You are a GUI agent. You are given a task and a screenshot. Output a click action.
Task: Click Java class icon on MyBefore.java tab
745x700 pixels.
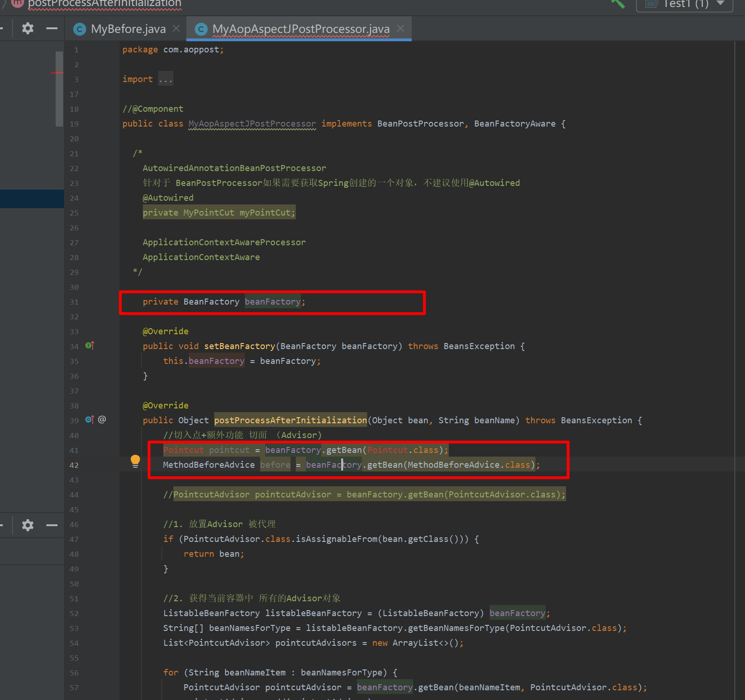pos(80,29)
